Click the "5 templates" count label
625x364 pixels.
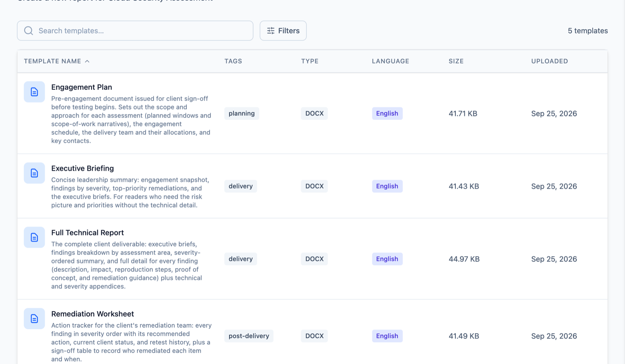(588, 30)
